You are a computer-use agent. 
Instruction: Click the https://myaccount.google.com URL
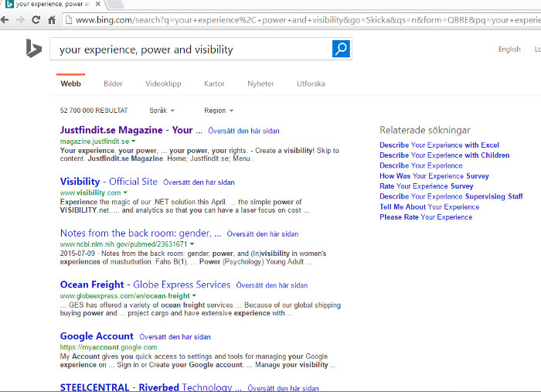tap(108, 347)
